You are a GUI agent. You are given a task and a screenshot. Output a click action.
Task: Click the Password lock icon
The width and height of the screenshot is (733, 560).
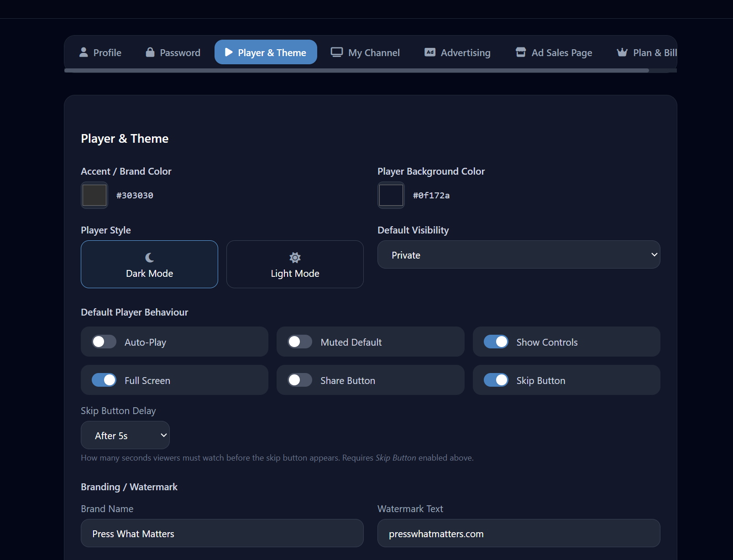pyautogui.click(x=150, y=52)
